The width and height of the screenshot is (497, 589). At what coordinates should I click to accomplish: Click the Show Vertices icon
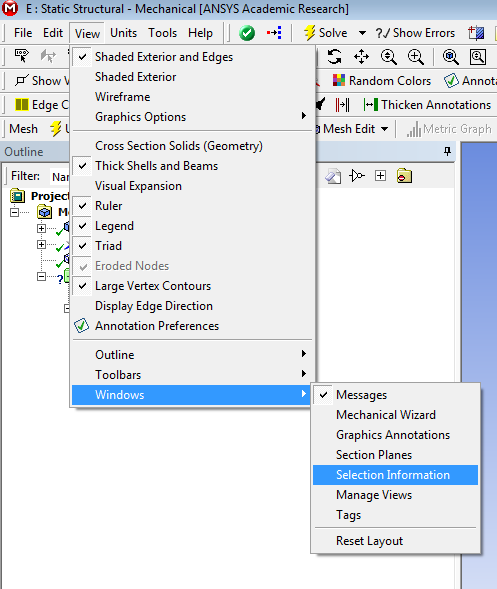tap(21, 80)
